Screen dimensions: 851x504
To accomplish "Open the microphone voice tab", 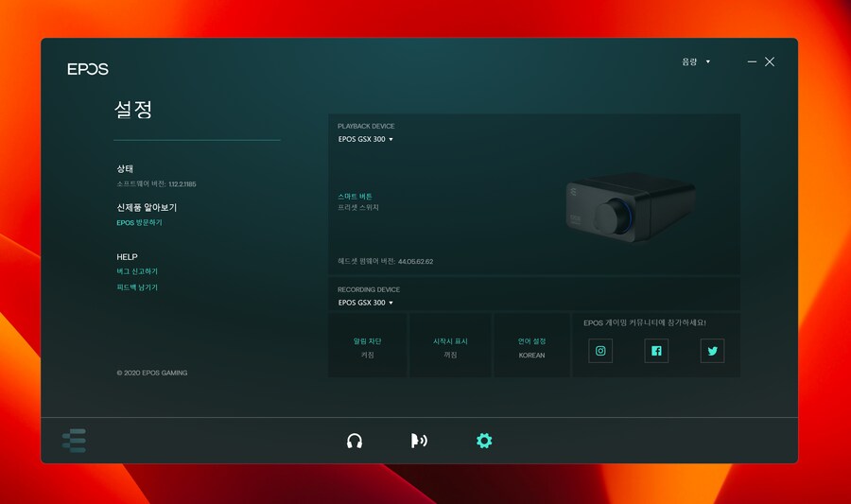I will pyautogui.click(x=419, y=441).
